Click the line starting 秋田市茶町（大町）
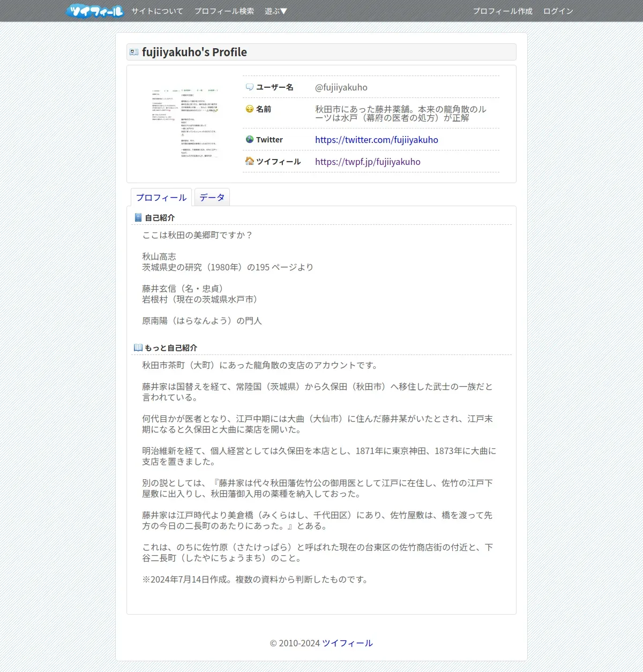This screenshot has width=643, height=672. [x=261, y=365]
